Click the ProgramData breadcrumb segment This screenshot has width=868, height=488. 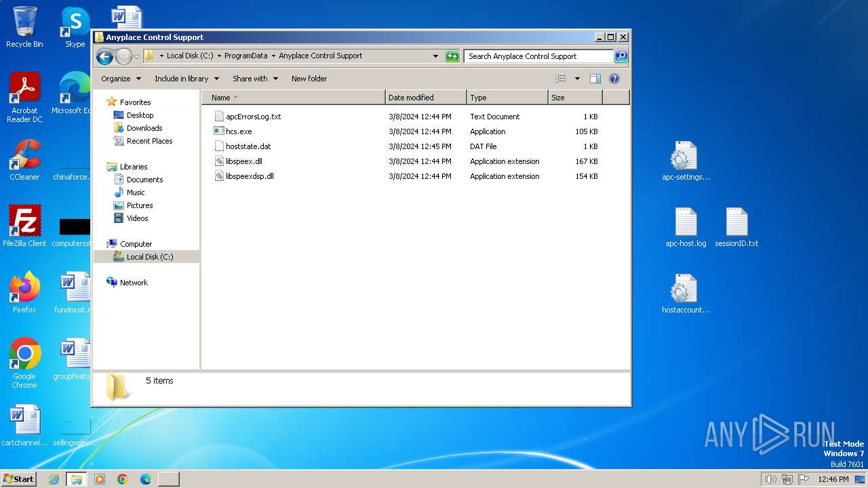(x=245, y=56)
